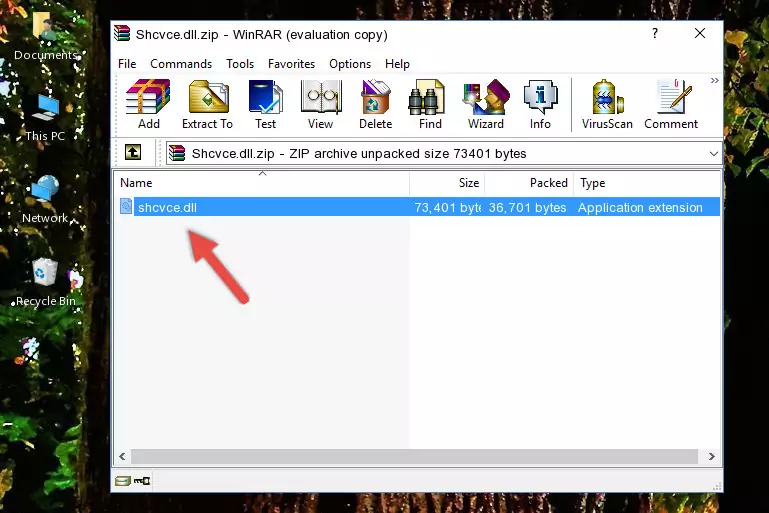Launch the Wizard tool

pyautogui.click(x=486, y=104)
